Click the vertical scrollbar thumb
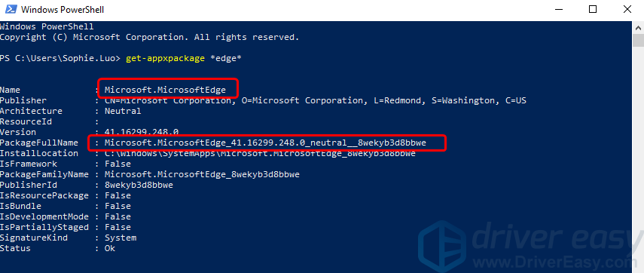644x273 pixels. coord(638,41)
